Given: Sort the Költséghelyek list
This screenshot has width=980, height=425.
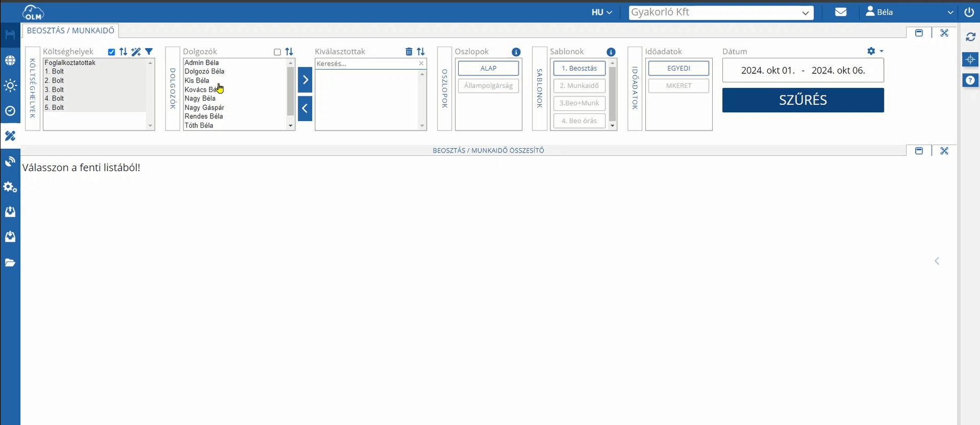Looking at the screenshot, I should 124,52.
